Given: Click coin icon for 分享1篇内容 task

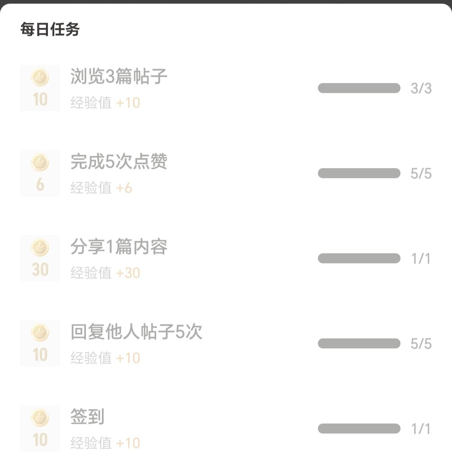Looking at the screenshot, I should [40, 248].
